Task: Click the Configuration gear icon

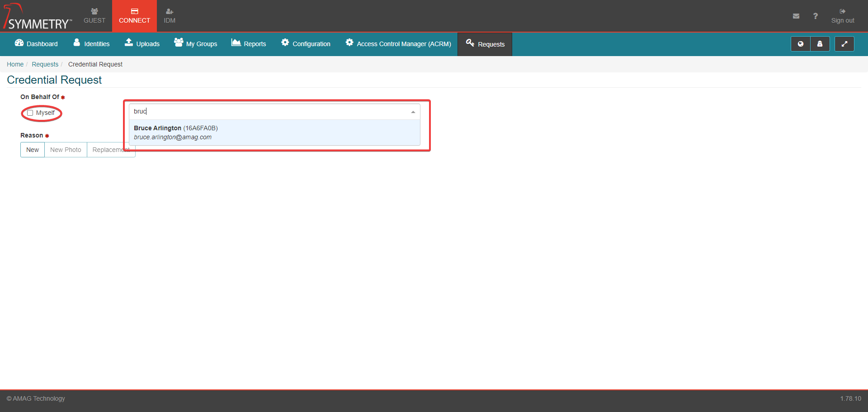Action: [285, 42]
